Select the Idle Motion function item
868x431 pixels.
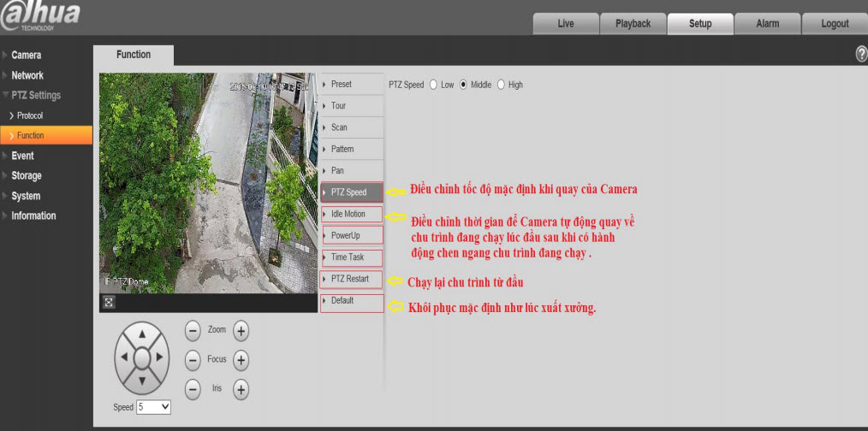pyautogui.click(x=351, y=214)
